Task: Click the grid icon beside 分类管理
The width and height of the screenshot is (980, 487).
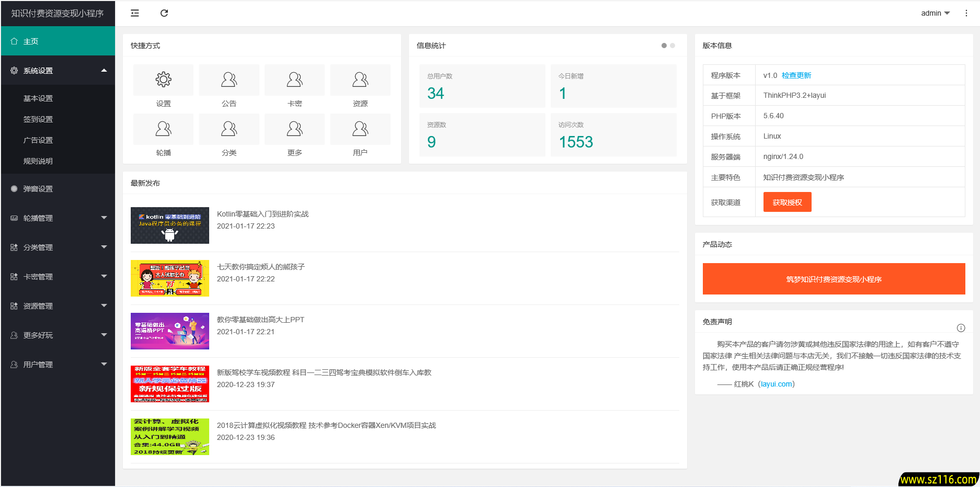Action: (x=14, y=247)
